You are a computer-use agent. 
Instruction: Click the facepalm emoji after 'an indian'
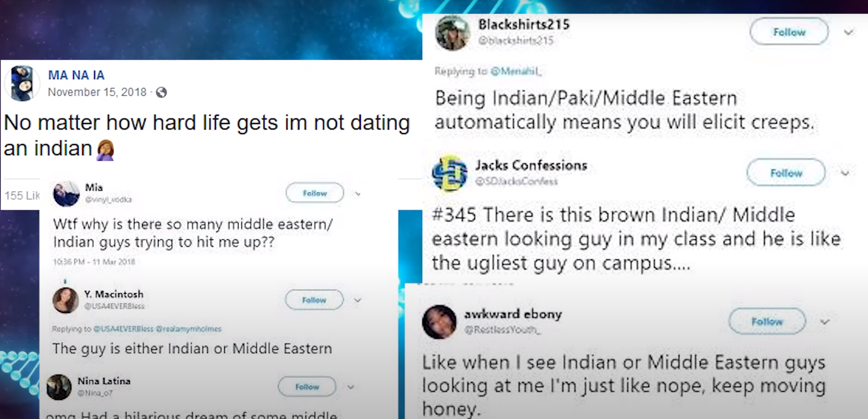105,150
